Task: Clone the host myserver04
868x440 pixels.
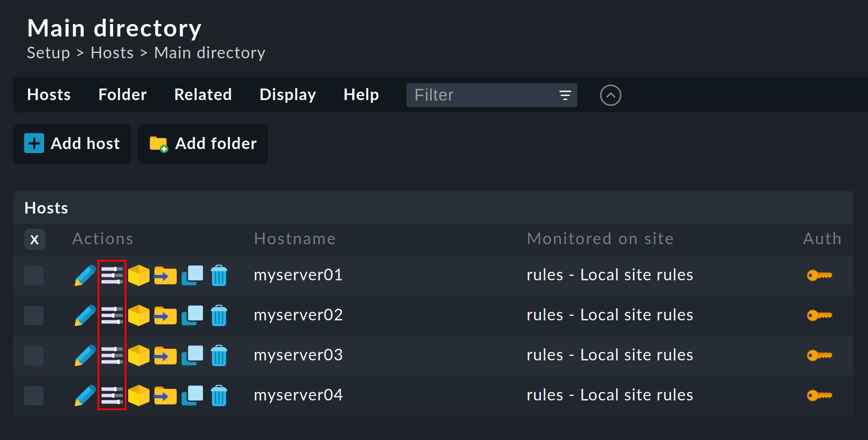Action: point(192,396)
